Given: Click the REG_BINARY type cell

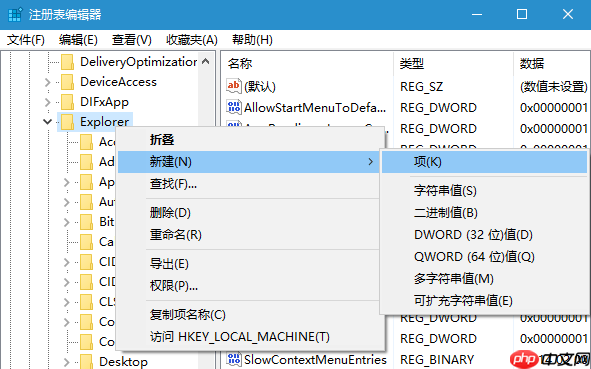Looking at the screenshot, I should point(437,360).
